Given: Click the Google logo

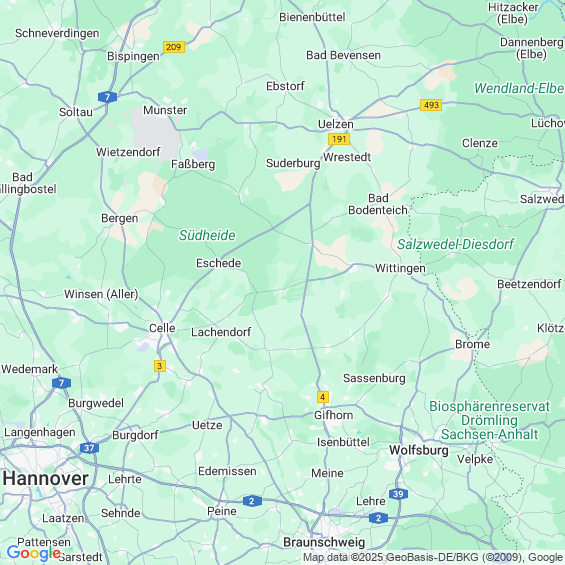Looking at the screenshot, I should click(x=34, y=553).
